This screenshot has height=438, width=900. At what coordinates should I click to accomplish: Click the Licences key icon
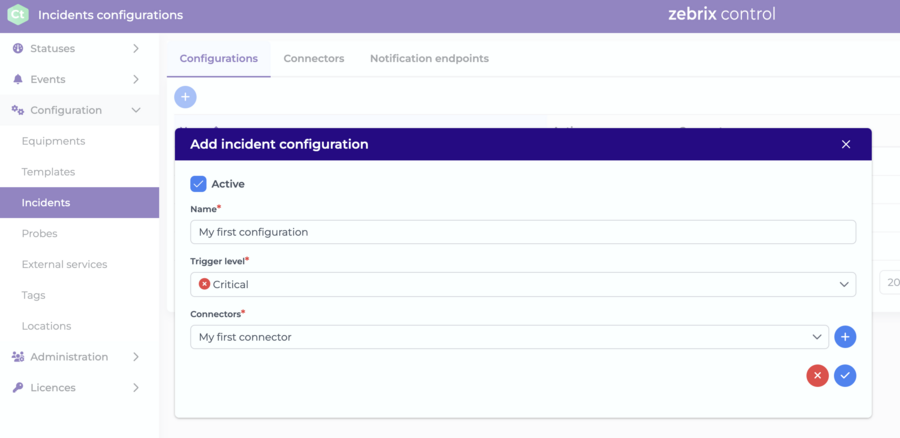tap(18, 387)
